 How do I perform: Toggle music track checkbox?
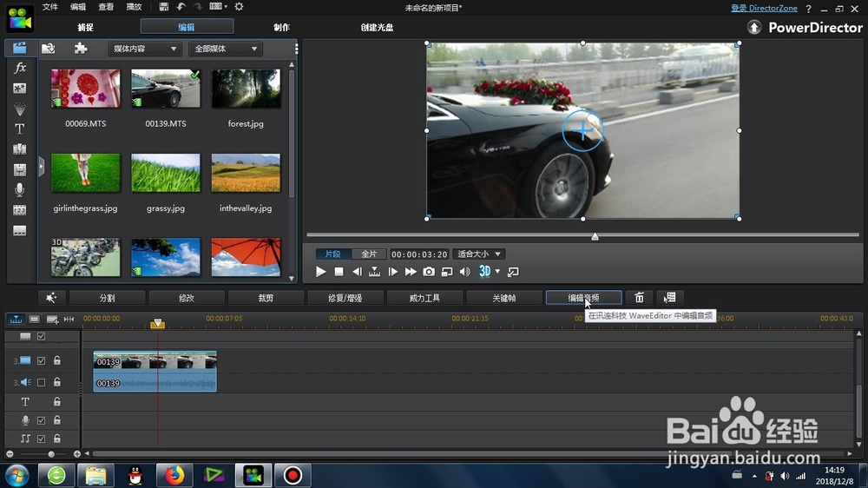(x=41, y=439)
